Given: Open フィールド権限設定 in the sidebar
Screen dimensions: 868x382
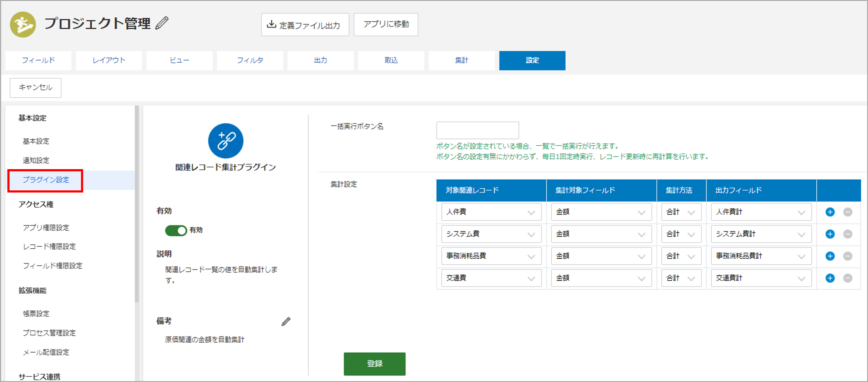Looking at the screenshot, I should 52,266.
